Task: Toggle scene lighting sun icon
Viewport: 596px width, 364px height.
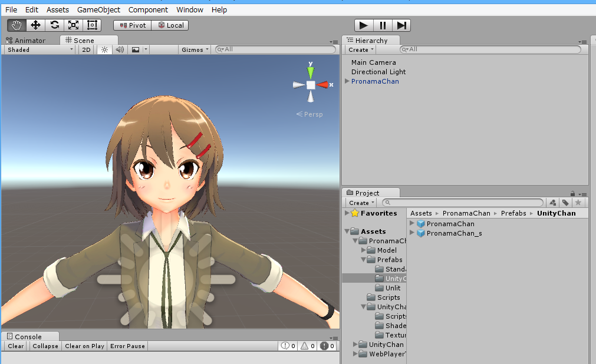Action: (104, 50)
